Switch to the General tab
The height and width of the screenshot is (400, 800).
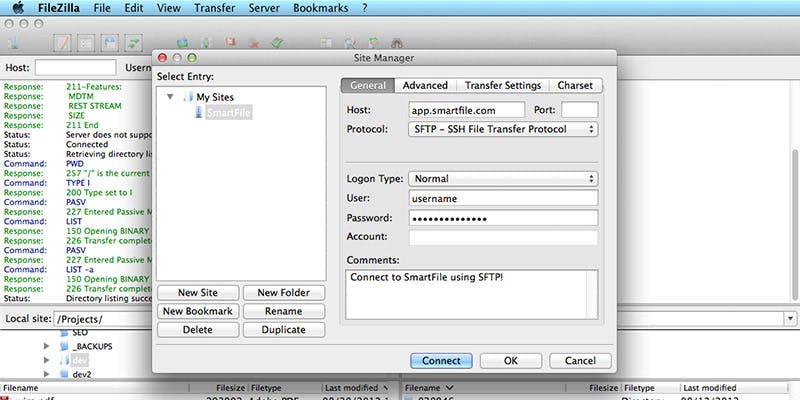368,85
